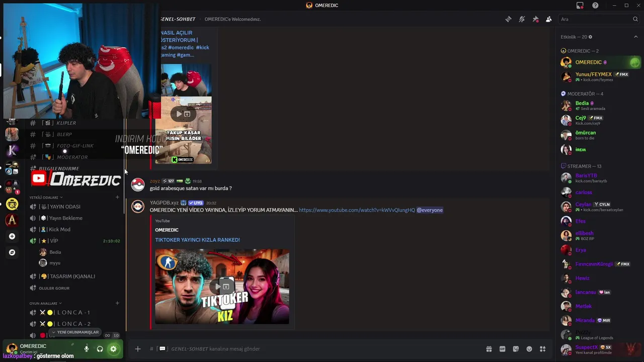
Task: Toggle microphone mute in user panel
Action: [87, 349]
